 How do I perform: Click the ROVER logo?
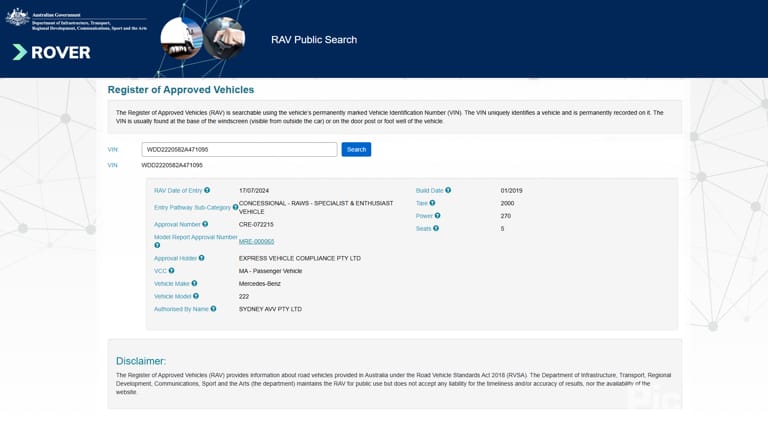51,52
